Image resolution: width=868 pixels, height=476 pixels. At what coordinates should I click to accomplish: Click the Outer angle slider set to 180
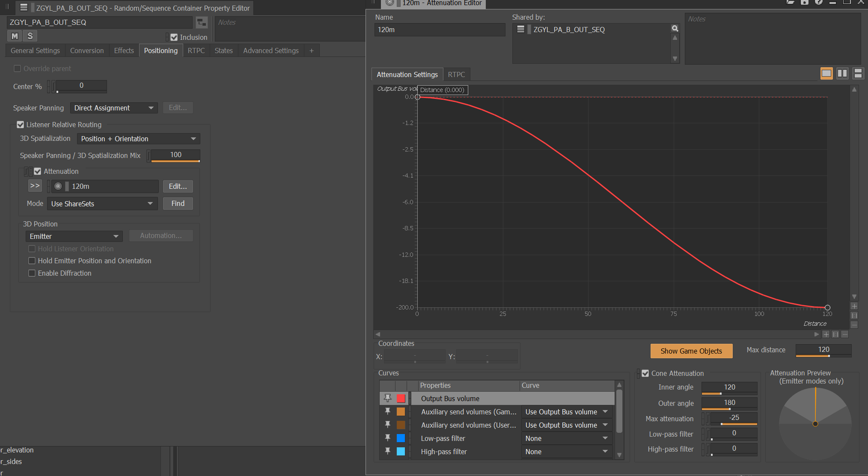729,403
